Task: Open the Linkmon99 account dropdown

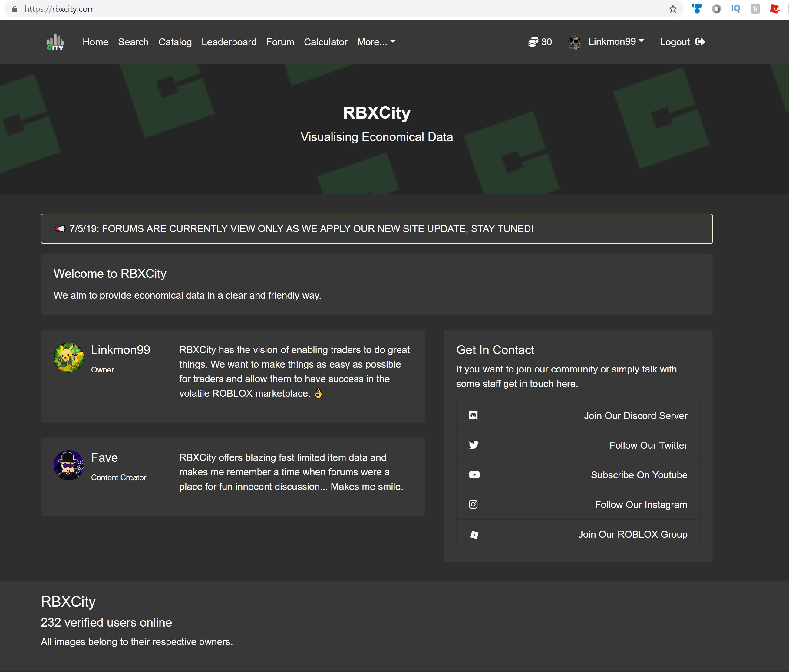Action: click(616, 41)
